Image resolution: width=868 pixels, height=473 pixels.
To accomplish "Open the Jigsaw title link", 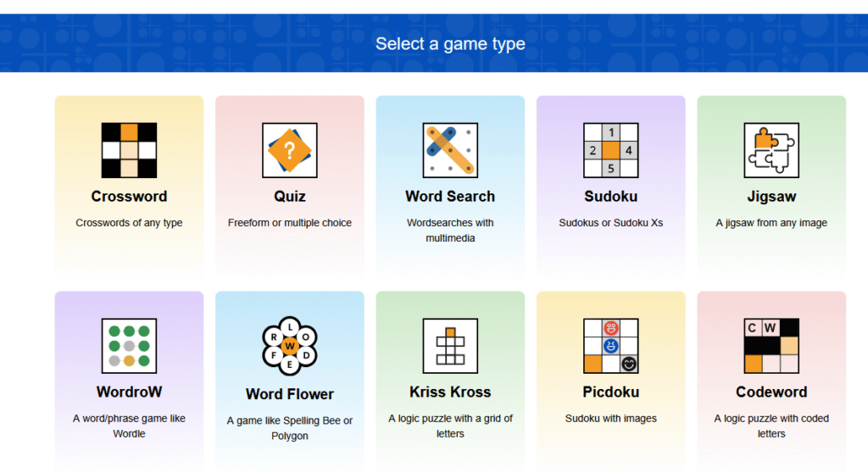I will click(771, 197).
